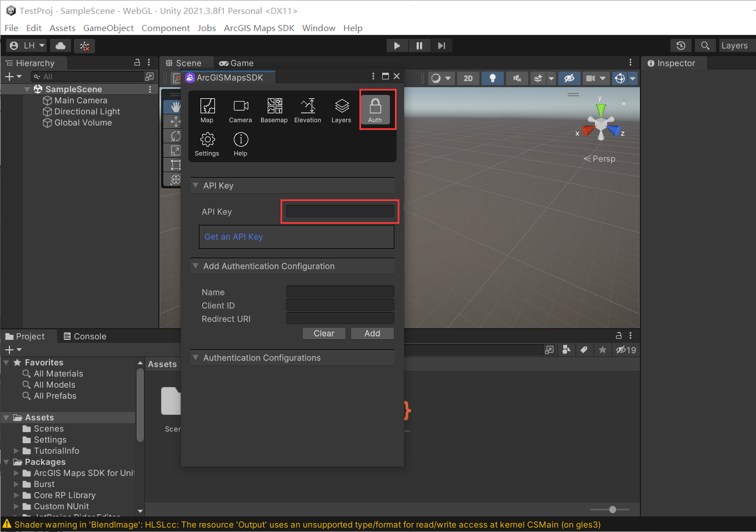Collapse the API Key section

pos(195,185)
